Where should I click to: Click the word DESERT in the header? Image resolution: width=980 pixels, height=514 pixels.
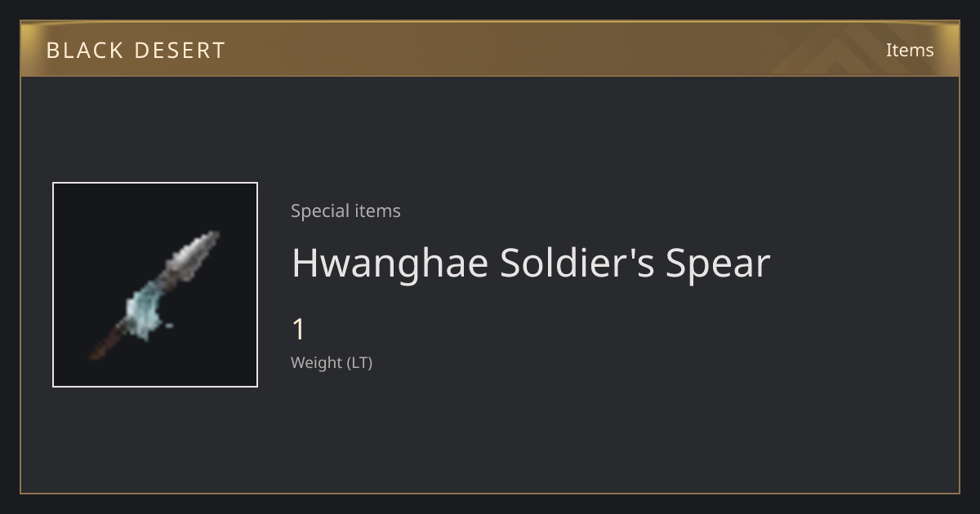click(179, 51)
